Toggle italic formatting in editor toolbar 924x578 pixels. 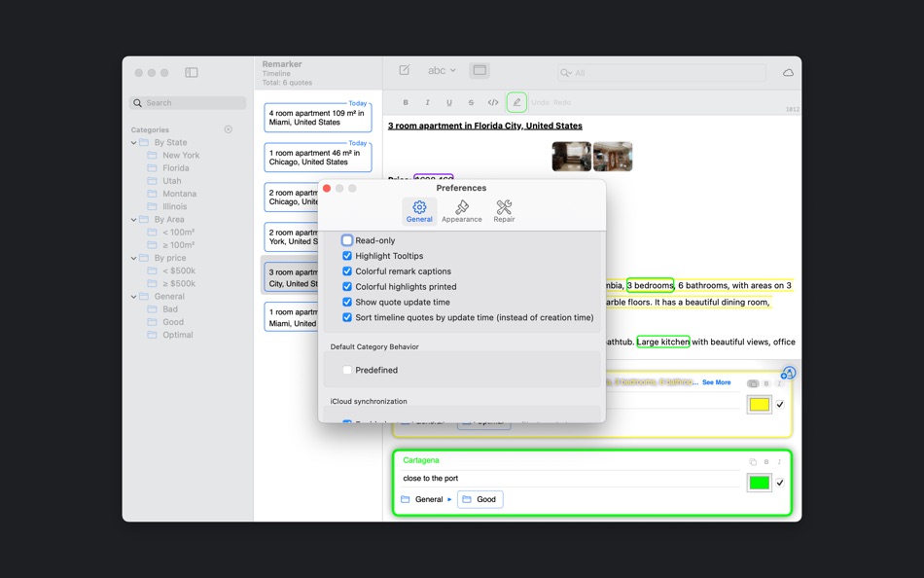tap(427, 102)
